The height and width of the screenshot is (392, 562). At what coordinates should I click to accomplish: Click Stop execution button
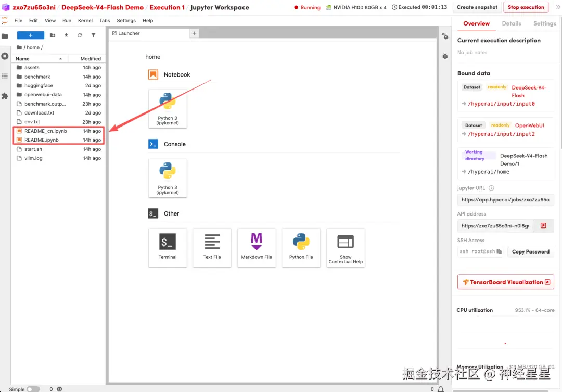tap(526, 7)
